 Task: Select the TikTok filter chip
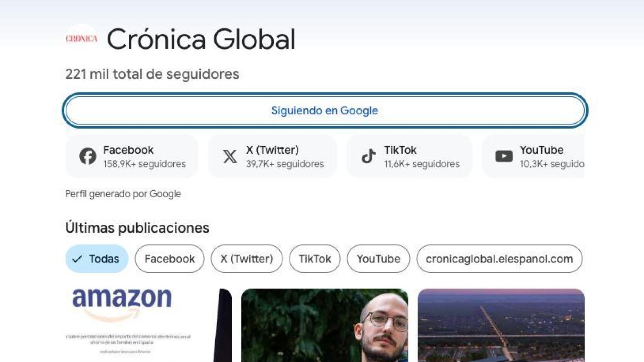click(x=315, y=259)
